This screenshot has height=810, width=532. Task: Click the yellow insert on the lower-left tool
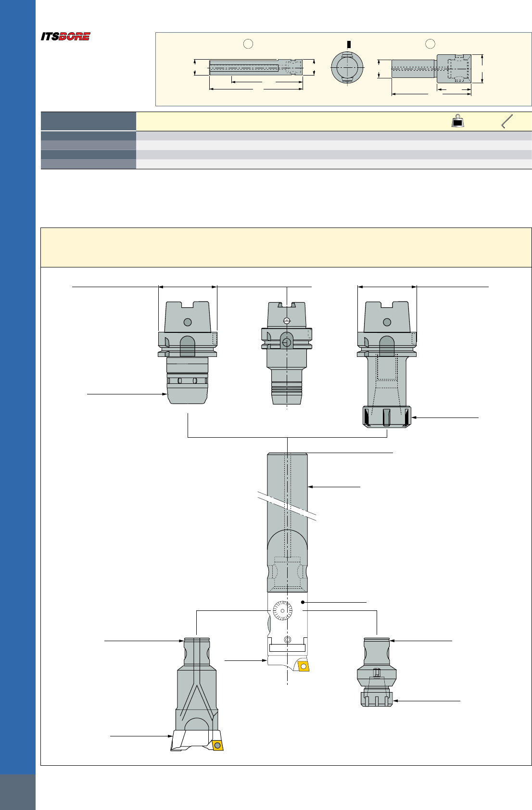pos(218,745)
